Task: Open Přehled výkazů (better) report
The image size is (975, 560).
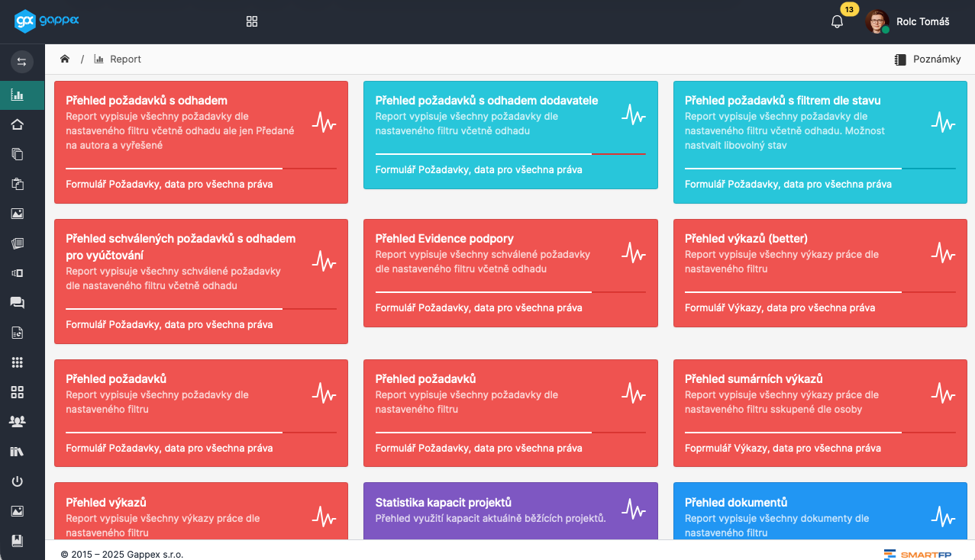Action: pyautogui.click(x=819, y=273)
